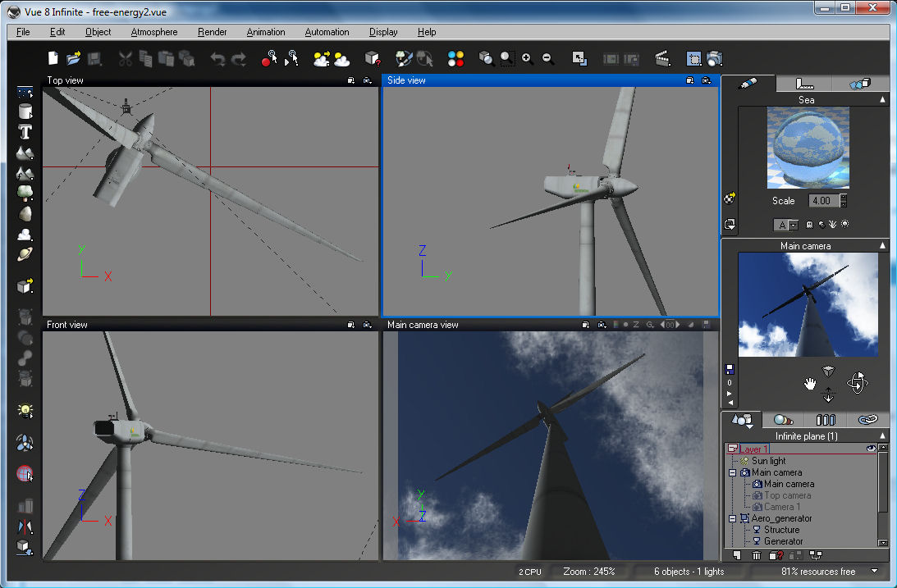897x588 pixels.
Task: Click the mountain terrain icon in left sidebar
Action: (x=25, y=153)
